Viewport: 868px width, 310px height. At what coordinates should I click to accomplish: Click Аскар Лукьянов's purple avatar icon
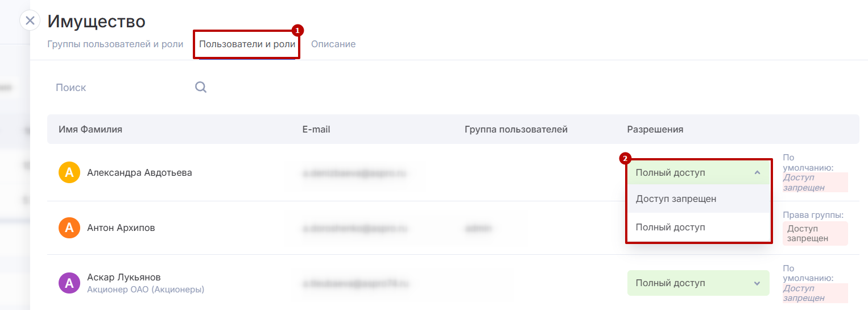tap(69, 283)
